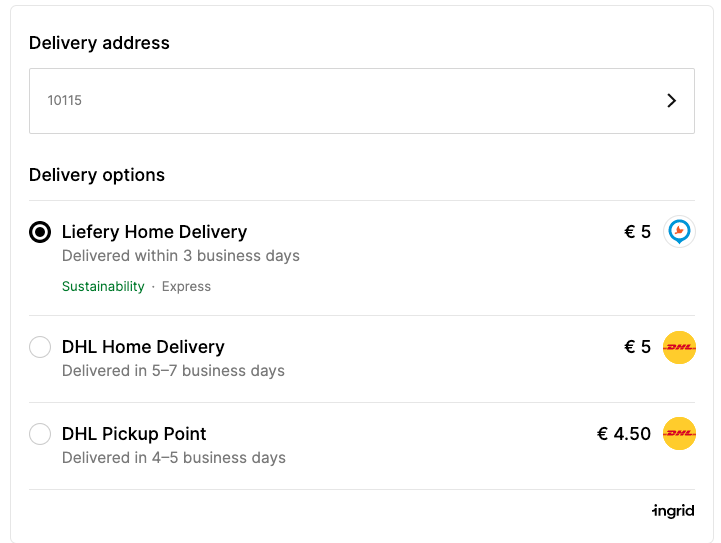The image size is (721, 543).
Task: Click the DHL Pickup Point title text
Action: (x=134, y=434)
